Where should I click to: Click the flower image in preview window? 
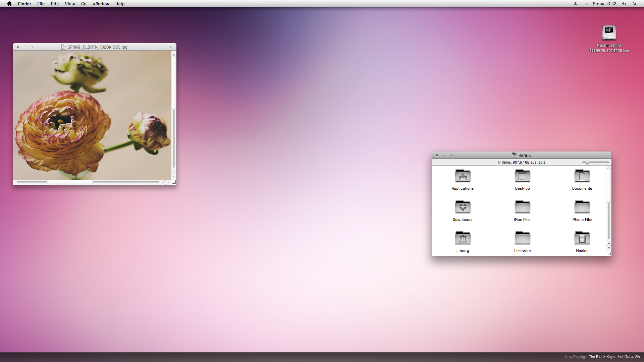[x=92, y=115]
